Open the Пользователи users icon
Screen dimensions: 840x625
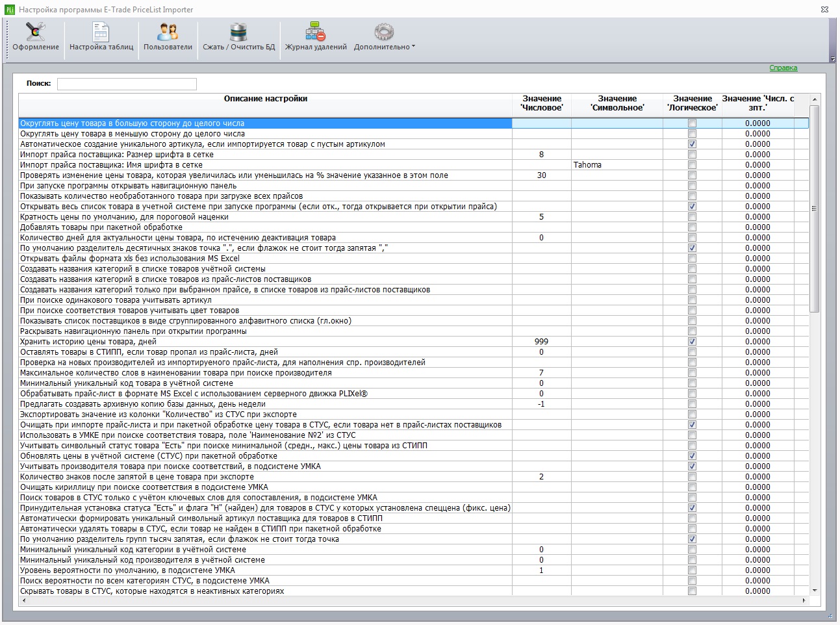coord(168,32)
